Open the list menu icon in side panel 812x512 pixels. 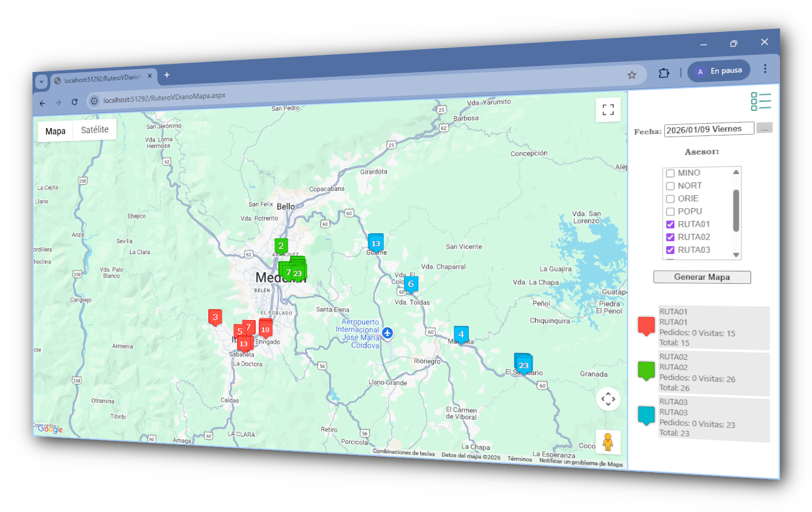point(760,102)
